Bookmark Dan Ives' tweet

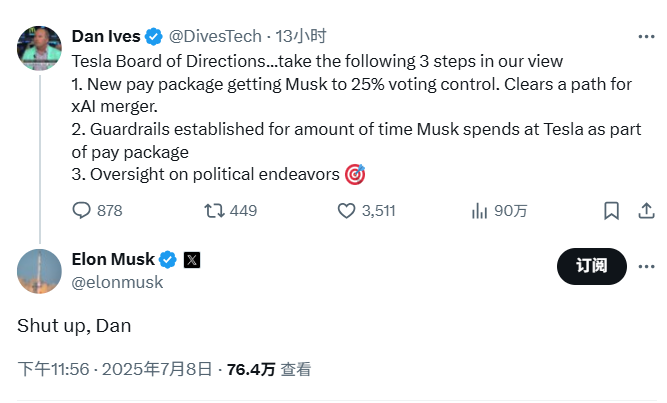tap(612, 210)
